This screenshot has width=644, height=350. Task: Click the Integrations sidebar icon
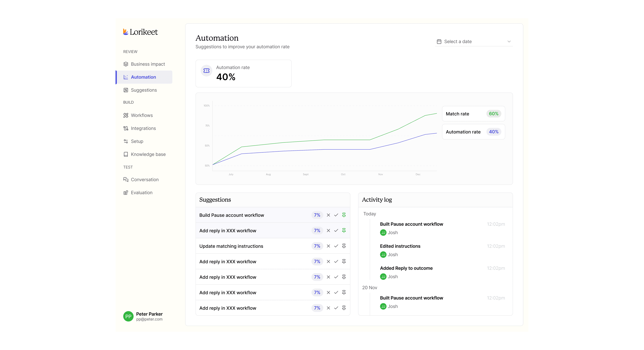coord(126,128)
